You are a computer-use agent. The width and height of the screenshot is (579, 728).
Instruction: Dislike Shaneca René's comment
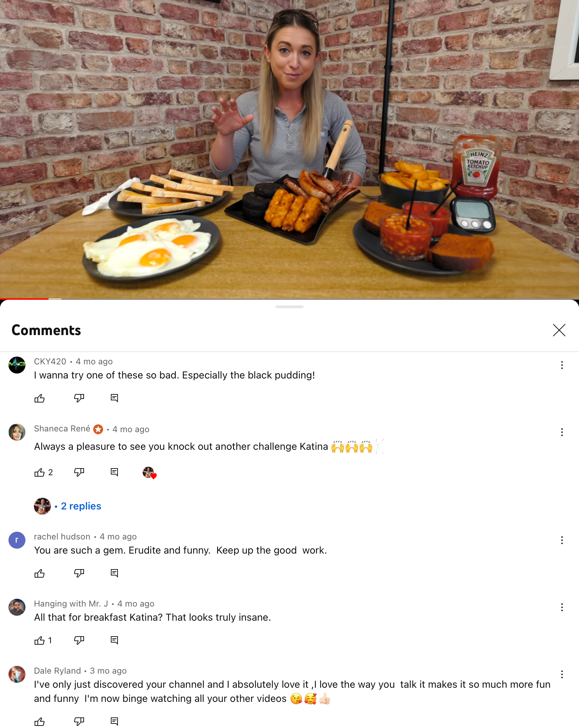click(x=79, y=472)
